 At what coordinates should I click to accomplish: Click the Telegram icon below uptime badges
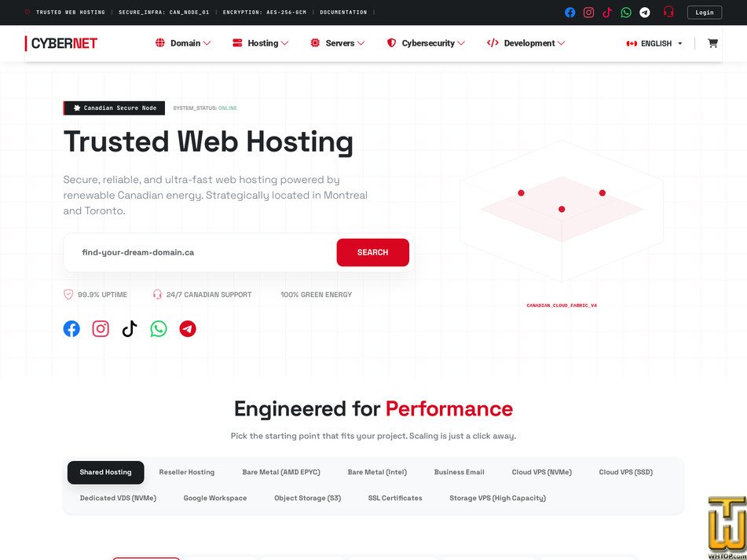tap(188, 328)
